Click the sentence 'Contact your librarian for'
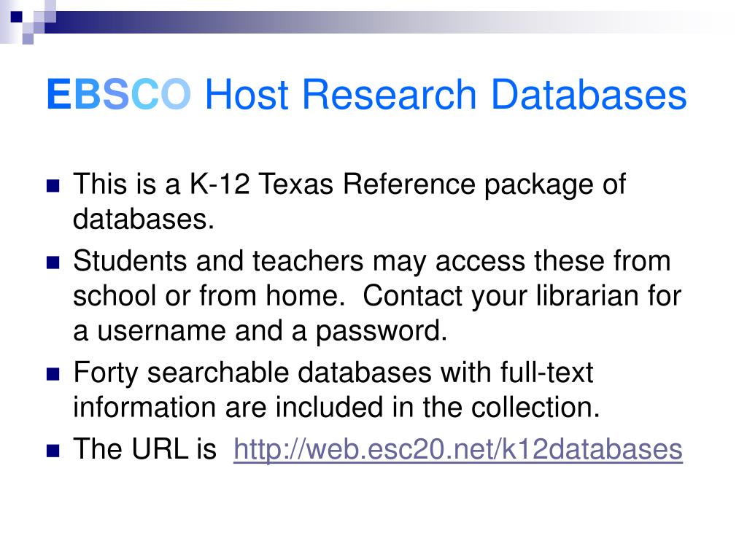 coord(522,296)
